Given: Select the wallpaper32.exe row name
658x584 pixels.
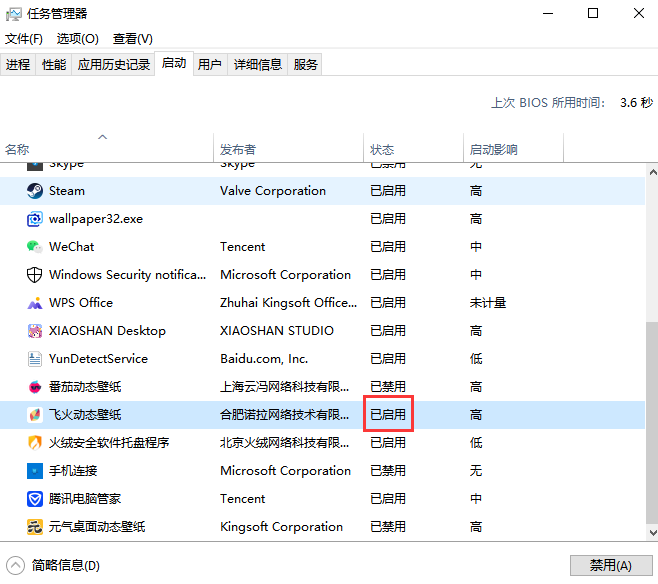Looking at the screenshot, I should coord(96,219).
